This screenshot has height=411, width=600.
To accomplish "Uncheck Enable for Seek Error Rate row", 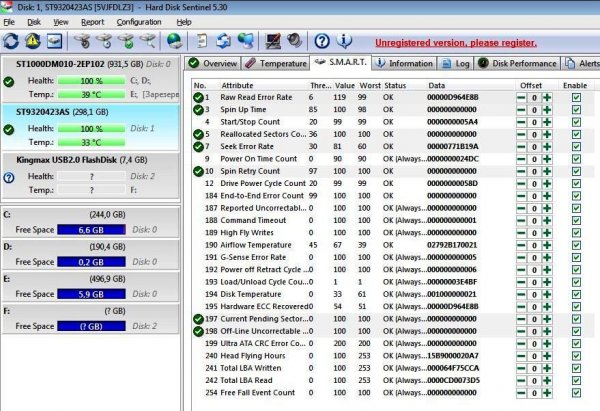I will pyautogui.click(x=575, y=146).
